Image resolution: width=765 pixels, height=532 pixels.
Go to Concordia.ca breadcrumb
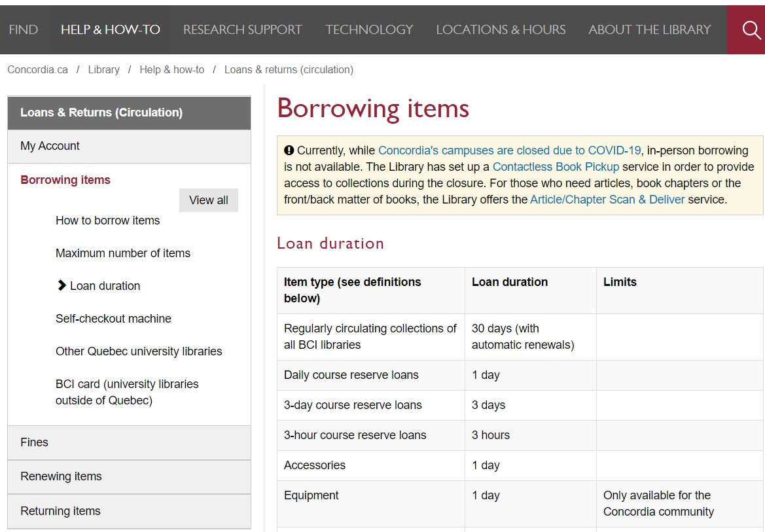pos(37,70)
